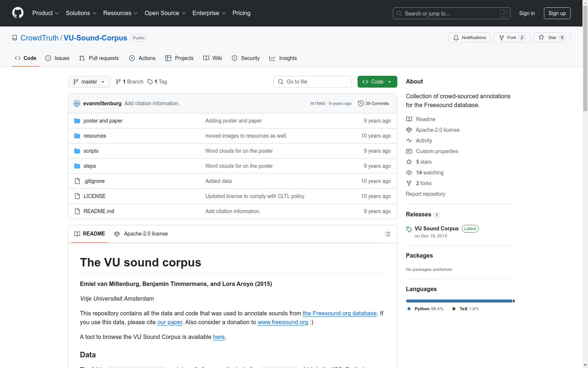The width and height of the screenshot is (588, 368).
Task: Click the 'moved images to resources as well.' message
Action: coord(246,136)
